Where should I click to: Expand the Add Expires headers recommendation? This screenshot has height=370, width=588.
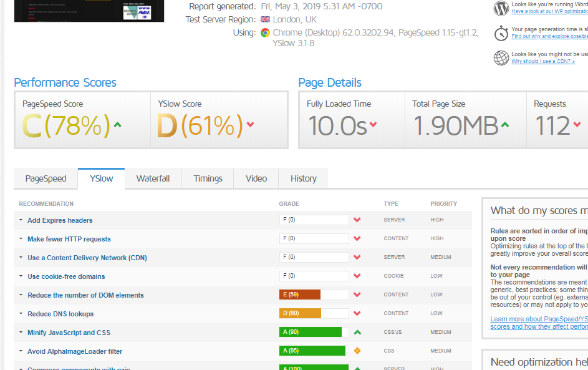pyautogui.click(x=59, y=220)
